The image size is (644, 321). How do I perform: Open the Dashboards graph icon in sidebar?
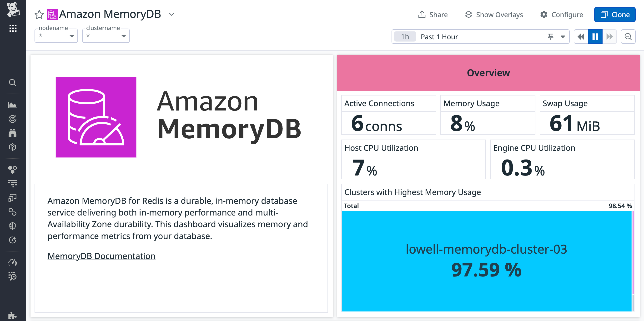tap(13, 105)
